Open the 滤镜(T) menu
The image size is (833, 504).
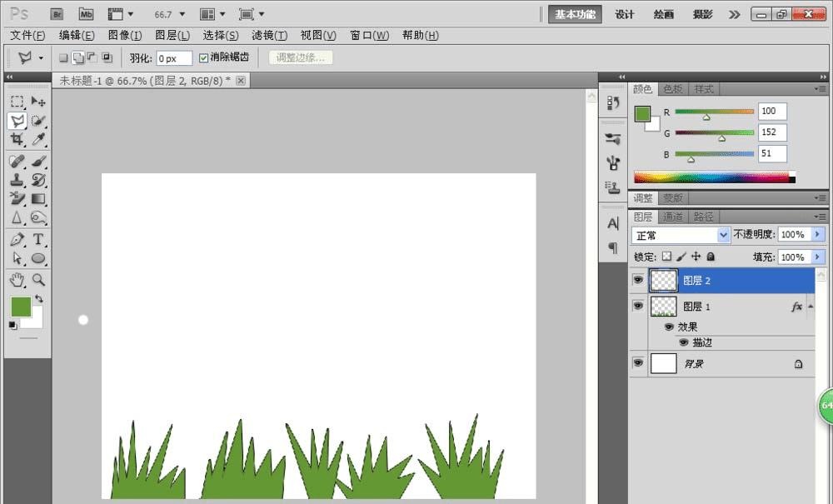(269, 35)
